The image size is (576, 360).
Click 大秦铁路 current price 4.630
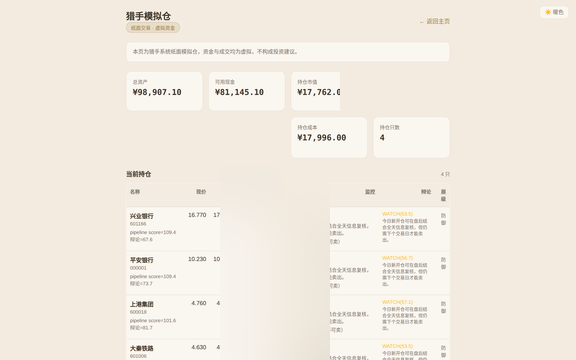pyautogui.click(x=199, y=347)
